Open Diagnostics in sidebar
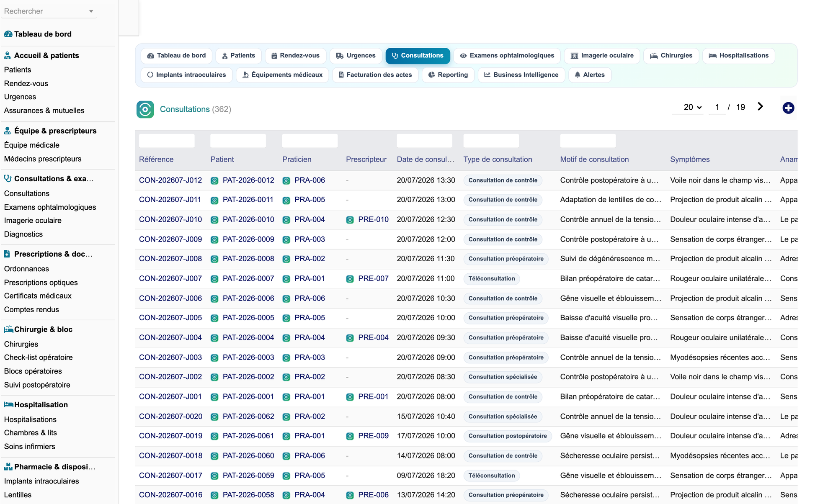The width and height of the screenshot is (815, 504). (23, 234)
